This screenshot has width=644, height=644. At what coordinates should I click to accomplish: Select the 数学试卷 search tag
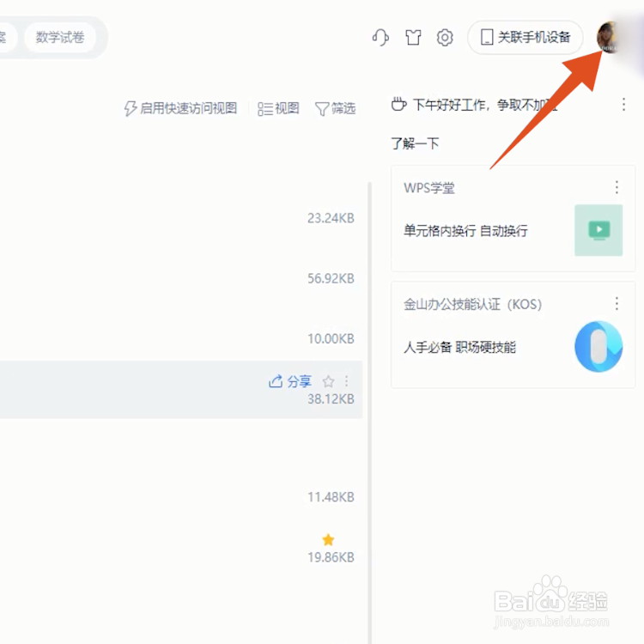pyautogui.click(x=60, y=38)
